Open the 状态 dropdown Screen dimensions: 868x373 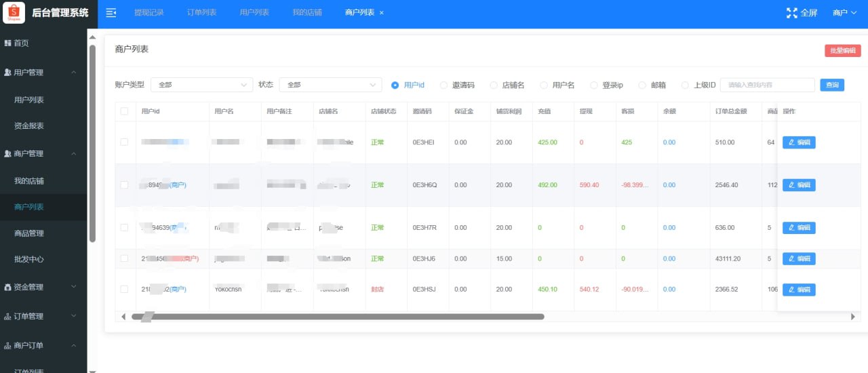[330, 85]
